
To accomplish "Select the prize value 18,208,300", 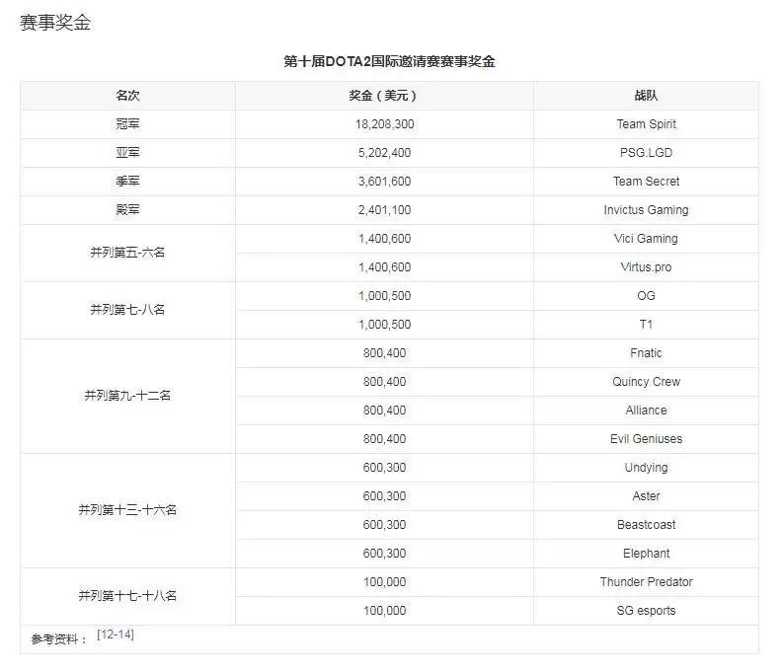I will [x=384, y=124].
